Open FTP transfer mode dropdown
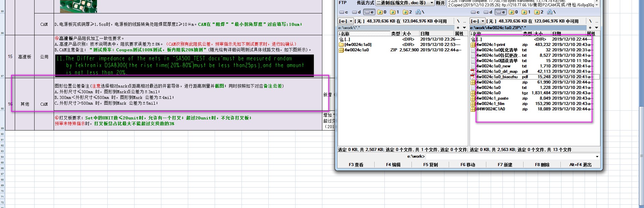The image size is (644, 208). tap(405, 3)
